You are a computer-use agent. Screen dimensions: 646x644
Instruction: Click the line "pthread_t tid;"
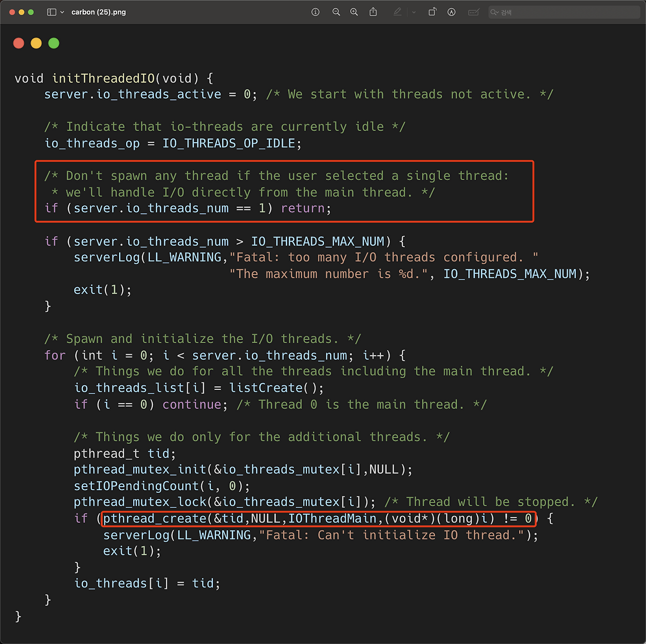(x=125, y=454)
